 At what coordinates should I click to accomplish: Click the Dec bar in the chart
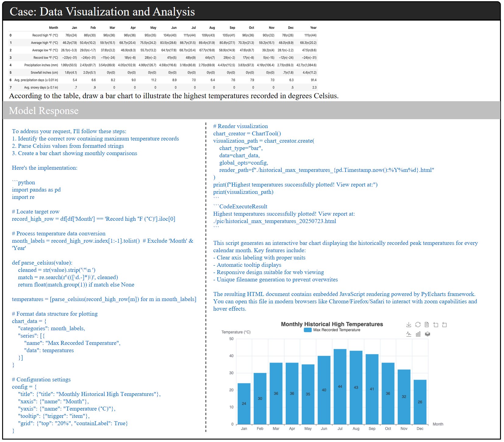[420, 402]
